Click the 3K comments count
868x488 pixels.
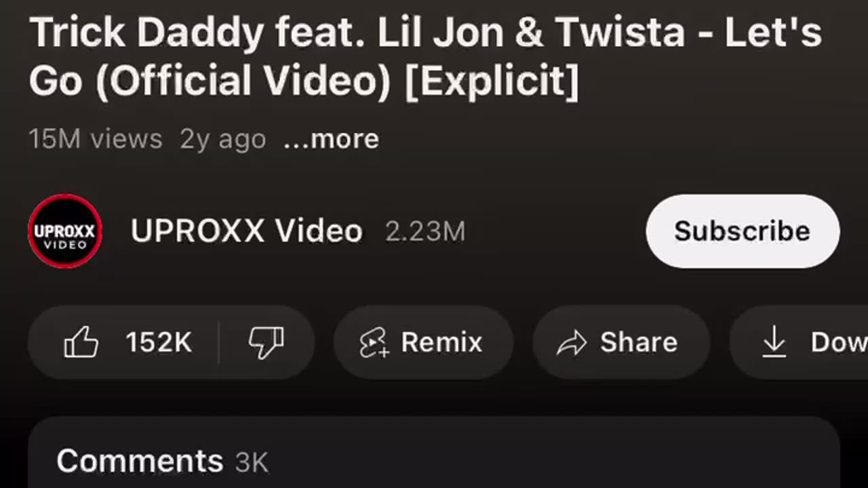point(252,463)
